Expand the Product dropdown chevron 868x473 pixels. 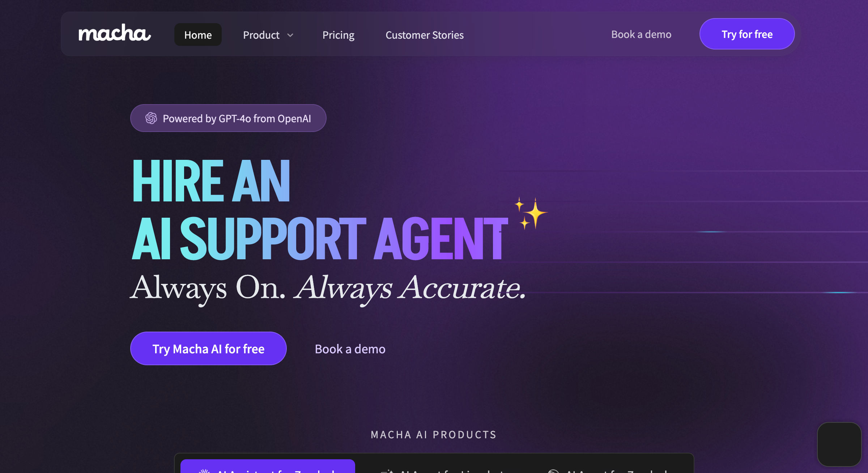point(290,35)
